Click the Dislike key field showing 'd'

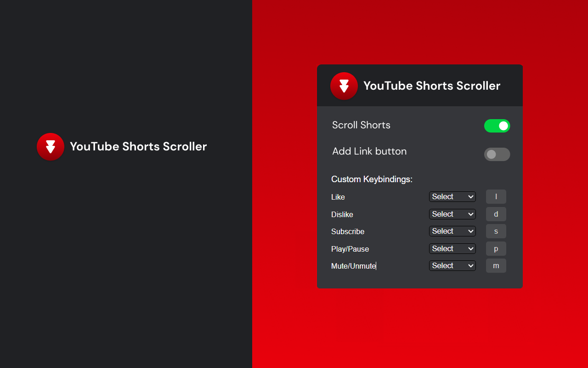tap(496, 214)
